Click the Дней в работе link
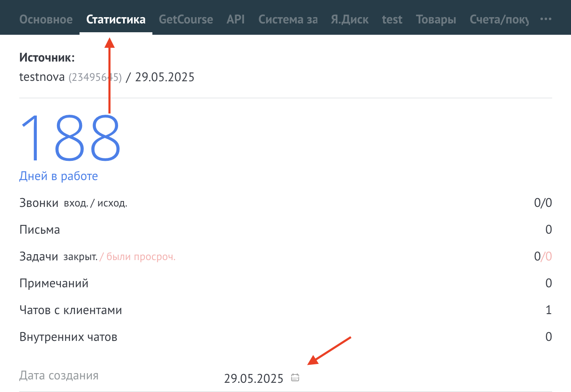Image resolution: width=571 pixels, height=392 pixels. tap(59, 176)
